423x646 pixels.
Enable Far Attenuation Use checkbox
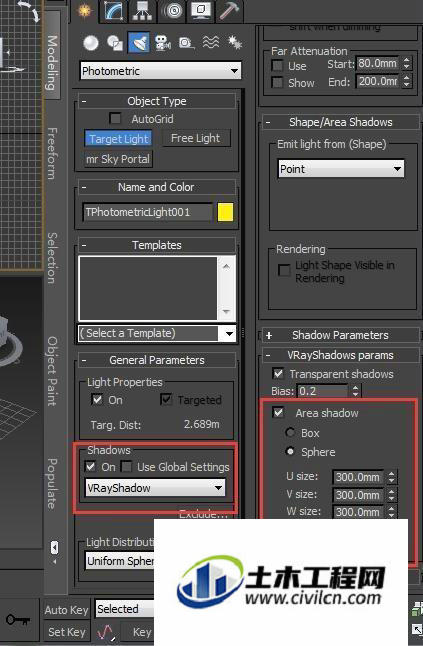pyautogui.click(x=278, y=66)
